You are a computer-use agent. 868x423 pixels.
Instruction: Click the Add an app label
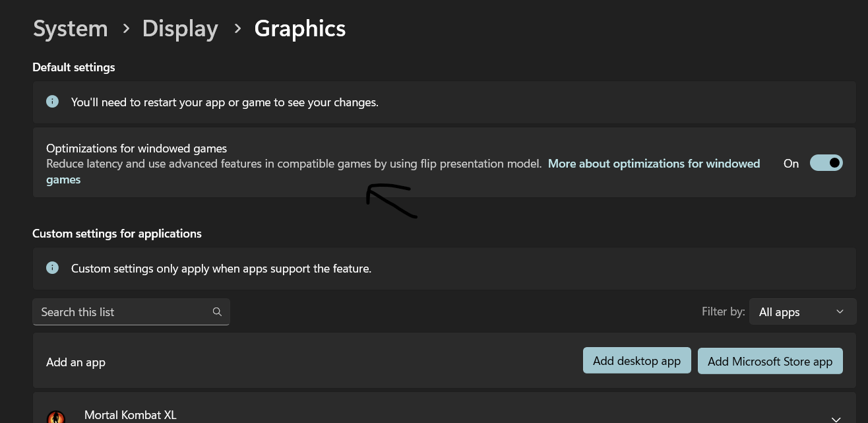[76, 362]
